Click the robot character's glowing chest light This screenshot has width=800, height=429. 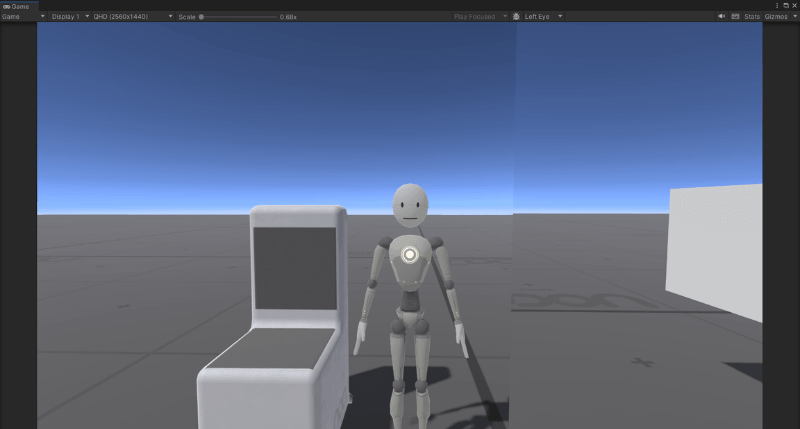[409, 255]
